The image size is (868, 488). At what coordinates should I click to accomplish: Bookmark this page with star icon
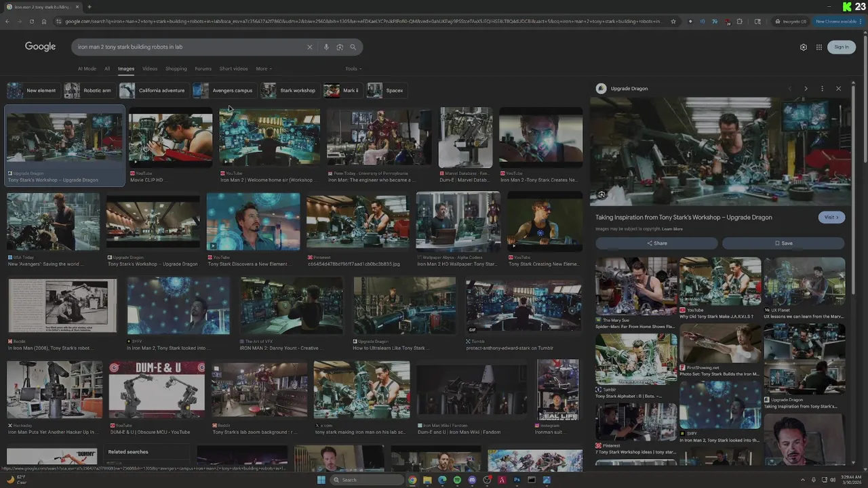pos(673,21)
